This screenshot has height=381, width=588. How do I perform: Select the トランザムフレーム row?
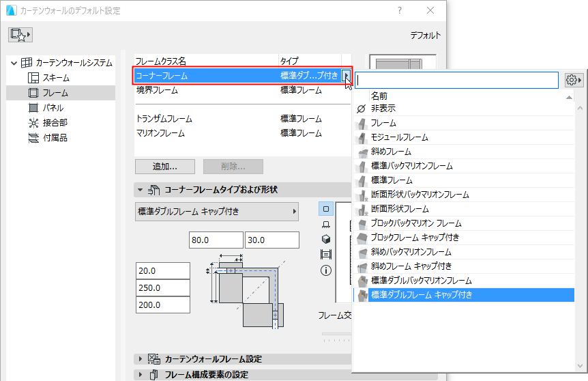(243, 119)
